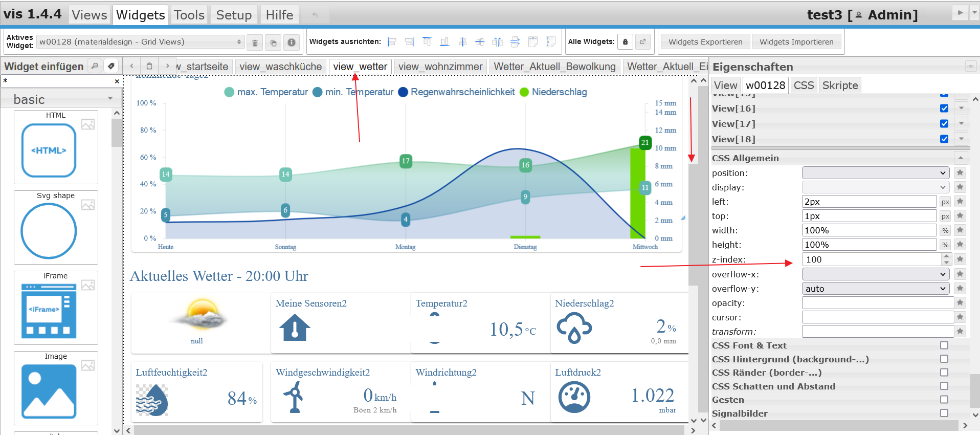Toggle the View[17] checkbox
980x435 pixels.
coord(944,124)
